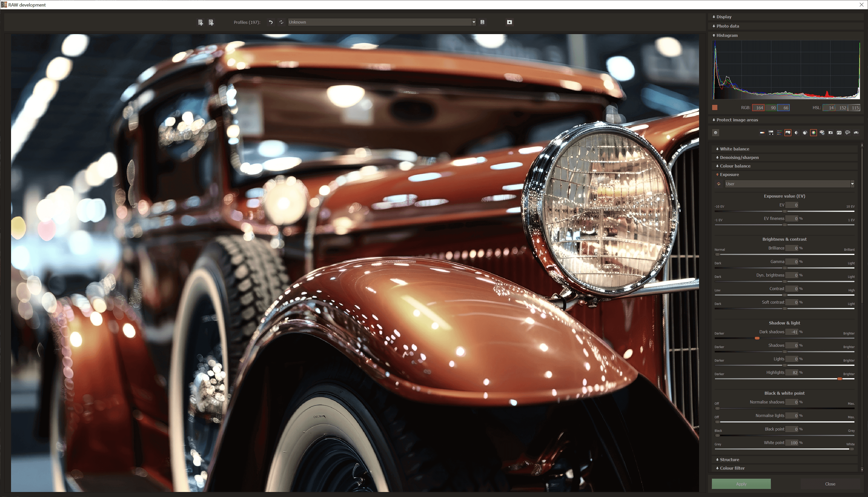Click the lens module icon
Image resolution: width=868 pixels, height=497 pixels.
point(805,133)
